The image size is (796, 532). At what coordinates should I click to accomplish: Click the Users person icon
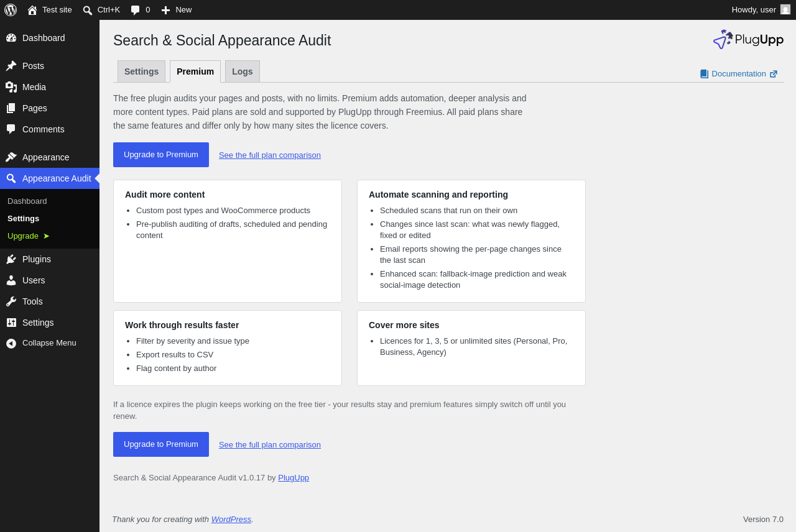(x=11, y=280)
